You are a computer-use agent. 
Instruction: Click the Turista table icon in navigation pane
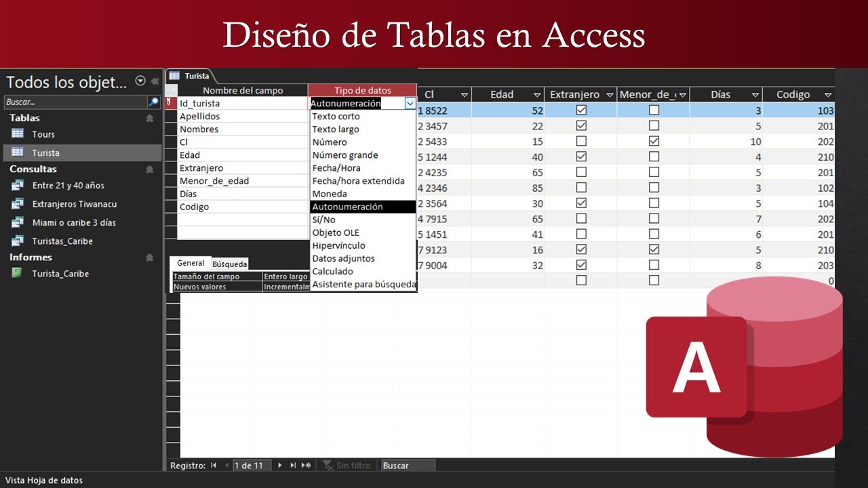[18, 152]
